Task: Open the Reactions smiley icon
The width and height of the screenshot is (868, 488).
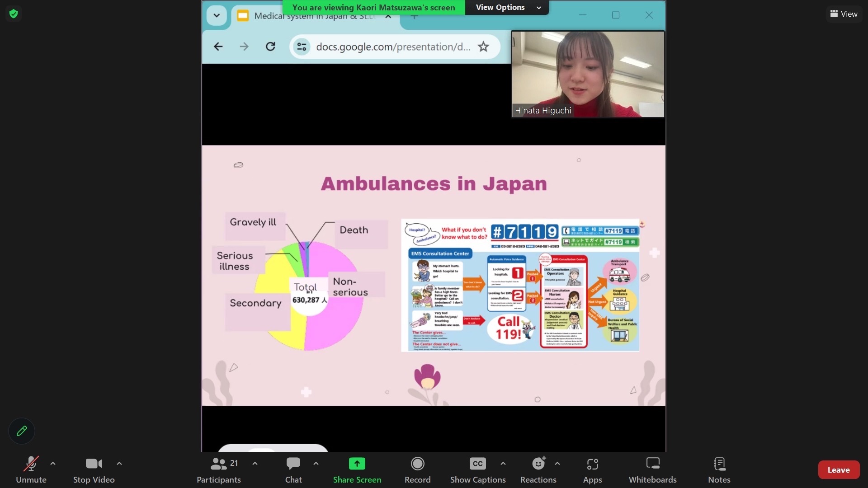Action: 538,464
